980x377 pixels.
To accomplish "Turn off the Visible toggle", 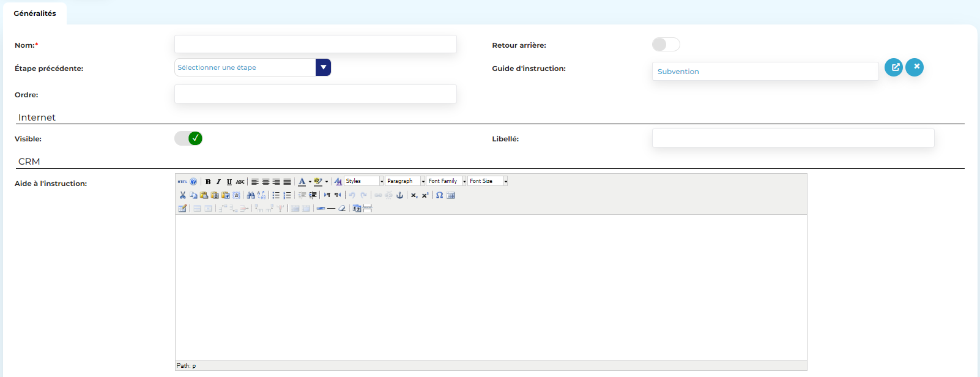I will pos(188,138).
